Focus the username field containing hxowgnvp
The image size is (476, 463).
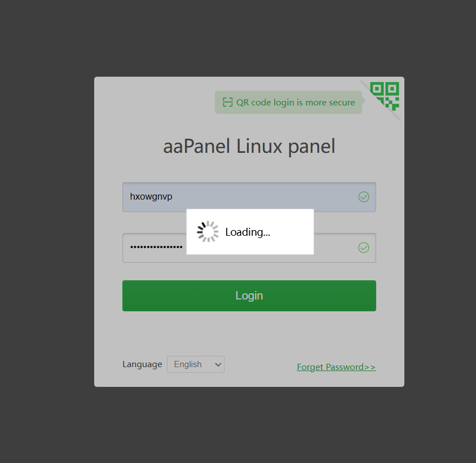coord(249,197)
